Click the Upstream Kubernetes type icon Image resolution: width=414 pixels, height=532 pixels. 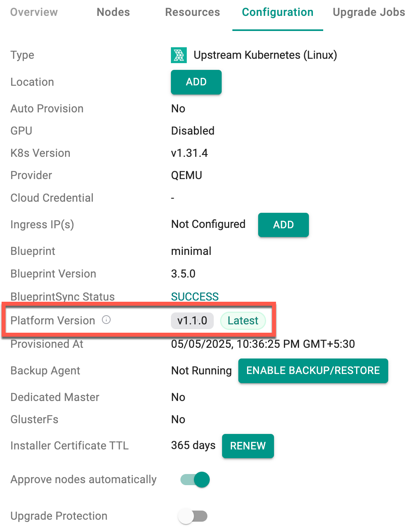click(179, 55)
